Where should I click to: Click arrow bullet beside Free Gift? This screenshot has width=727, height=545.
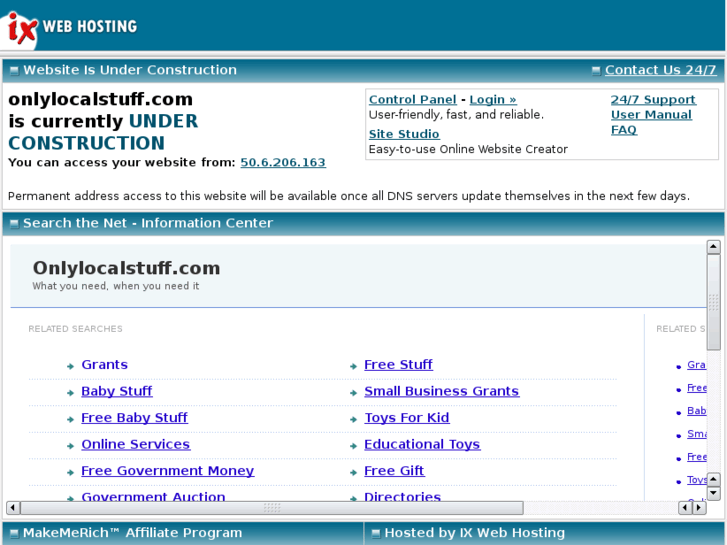point(353,472)
